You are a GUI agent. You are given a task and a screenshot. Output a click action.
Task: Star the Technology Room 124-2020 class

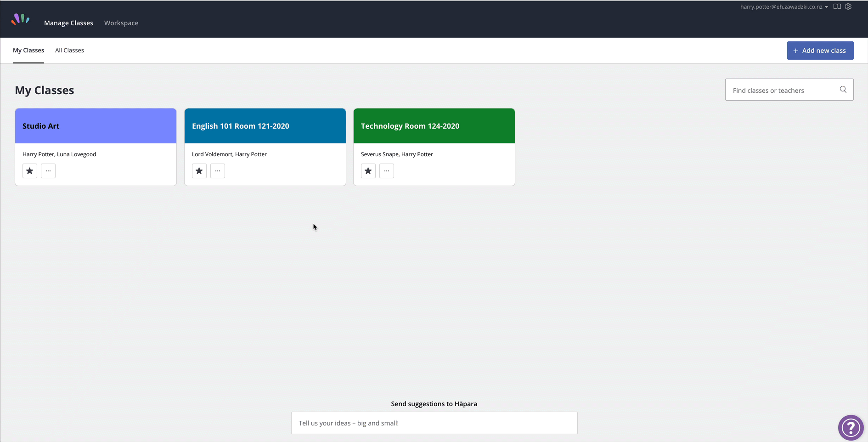[368, 171]
